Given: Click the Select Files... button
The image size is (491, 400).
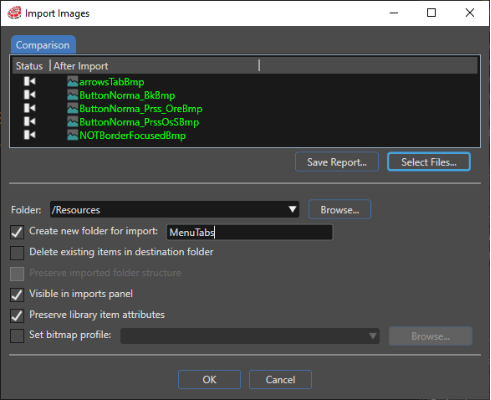Looking at the screenshot, I should 429,162.
